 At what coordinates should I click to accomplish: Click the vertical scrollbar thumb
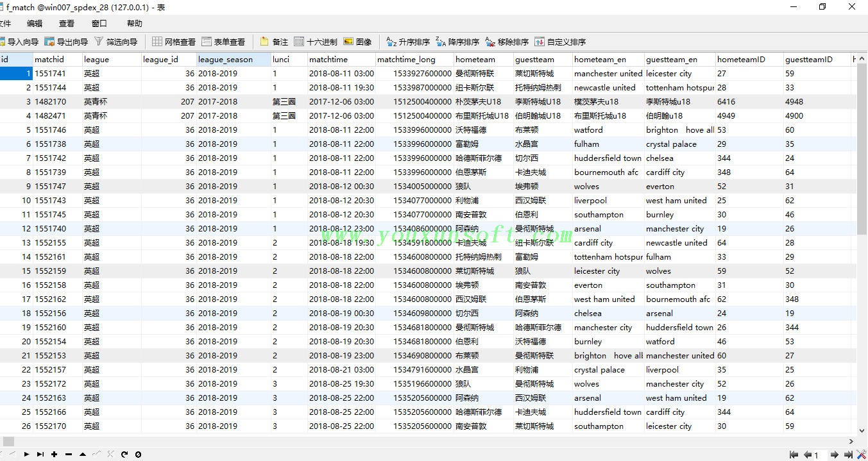862,149
